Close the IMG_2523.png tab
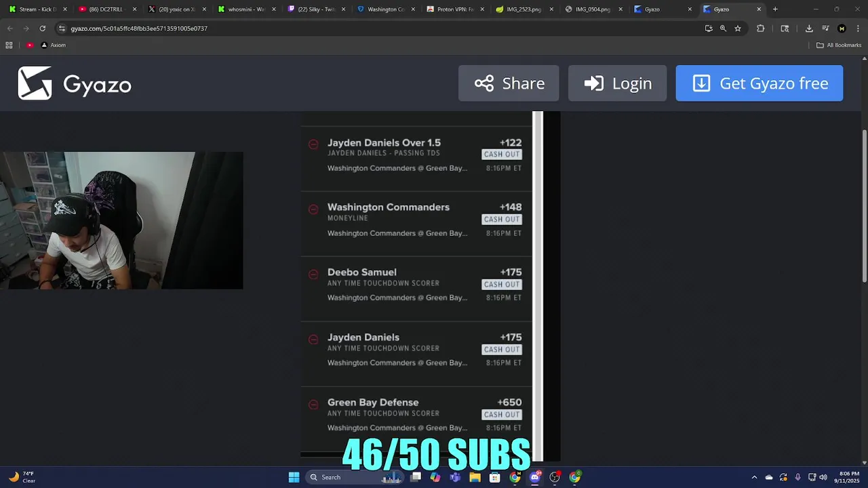868x488 pixels. (x=551, y=9)
